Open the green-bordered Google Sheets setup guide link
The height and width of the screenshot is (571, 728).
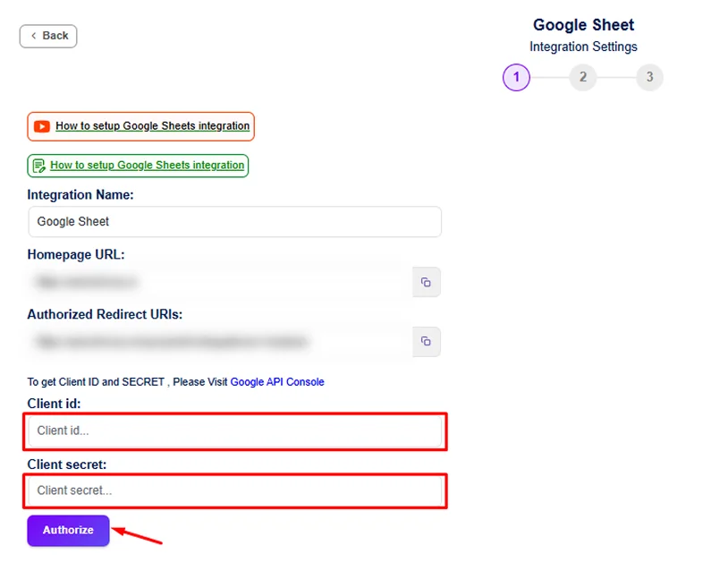147,166
